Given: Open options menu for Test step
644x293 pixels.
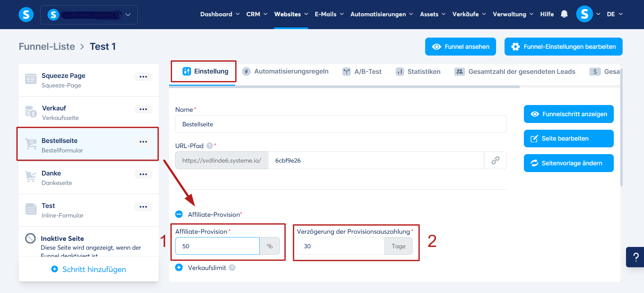Looking at the screenshot, I should [143, 207].
